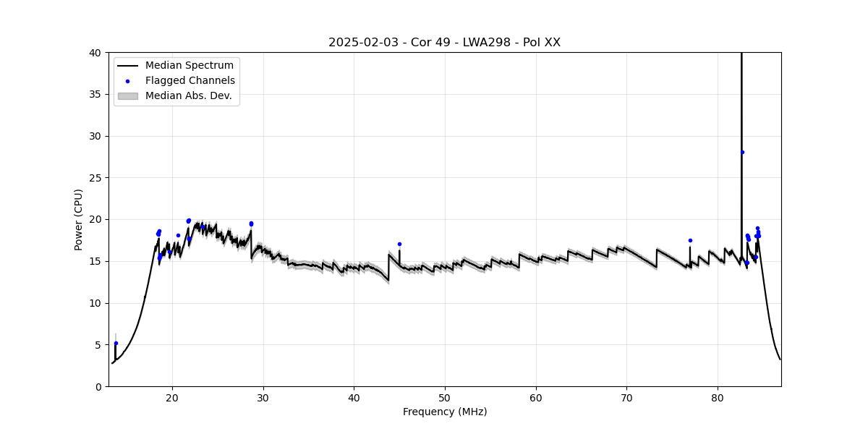Select the 'Median Abs. Dev.' legend label
Viewport: 868px width, 434px height.
pos(189,95)
